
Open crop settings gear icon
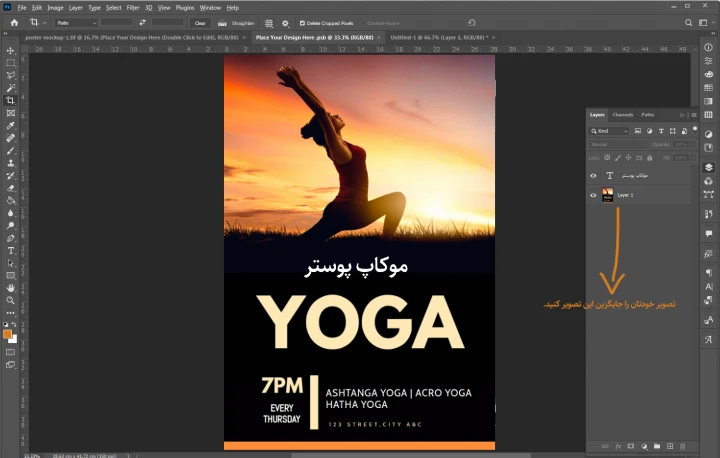coord(285,22)
